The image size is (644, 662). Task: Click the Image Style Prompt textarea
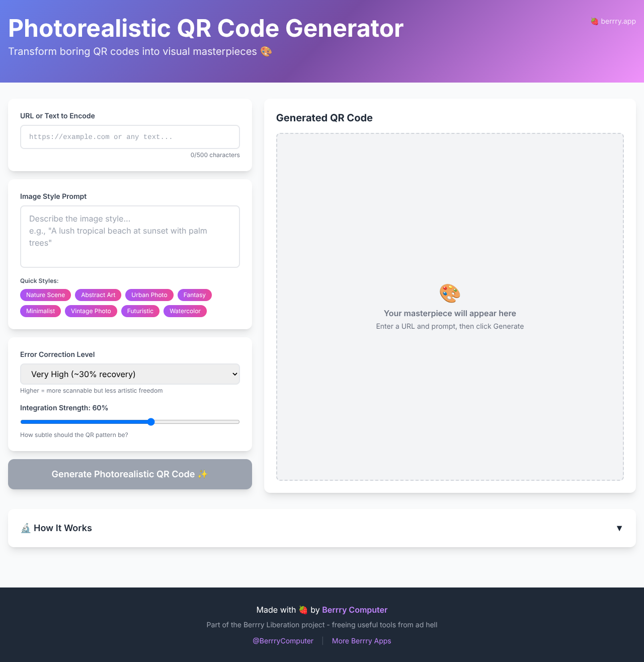pos(130,237)
